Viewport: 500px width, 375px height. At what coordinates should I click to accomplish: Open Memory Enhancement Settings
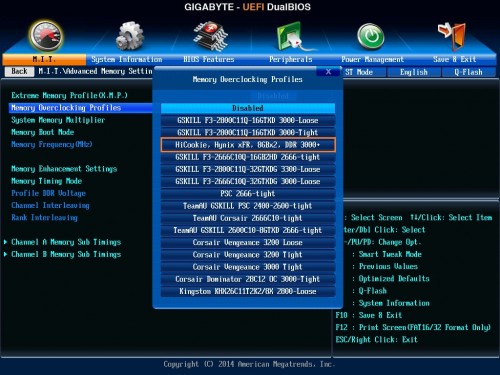[64, 169]
